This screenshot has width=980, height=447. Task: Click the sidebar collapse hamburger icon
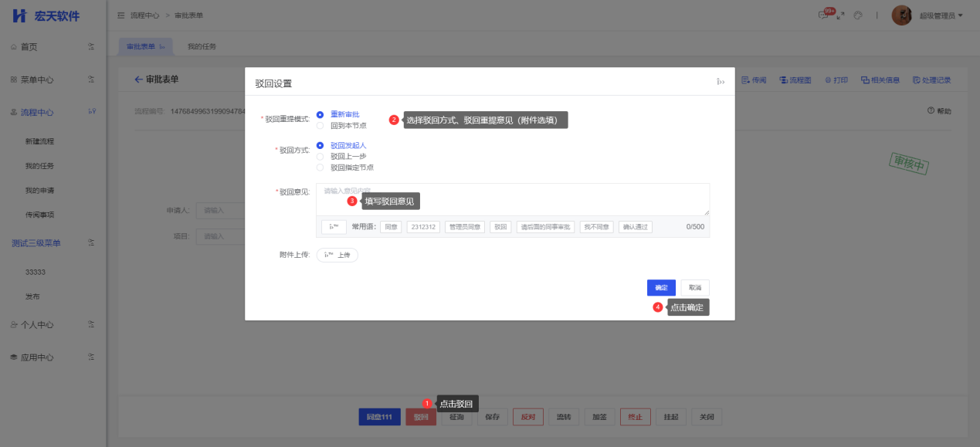click(x=121, y=15)
